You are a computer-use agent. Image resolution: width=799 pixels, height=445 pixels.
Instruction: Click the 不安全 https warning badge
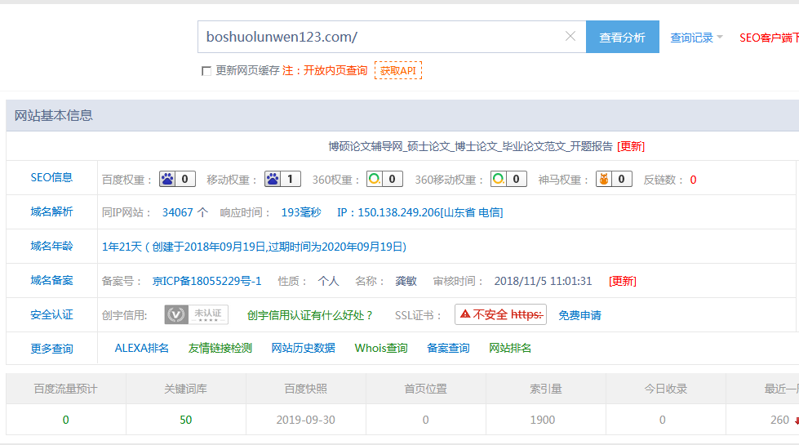click(500, 315)
